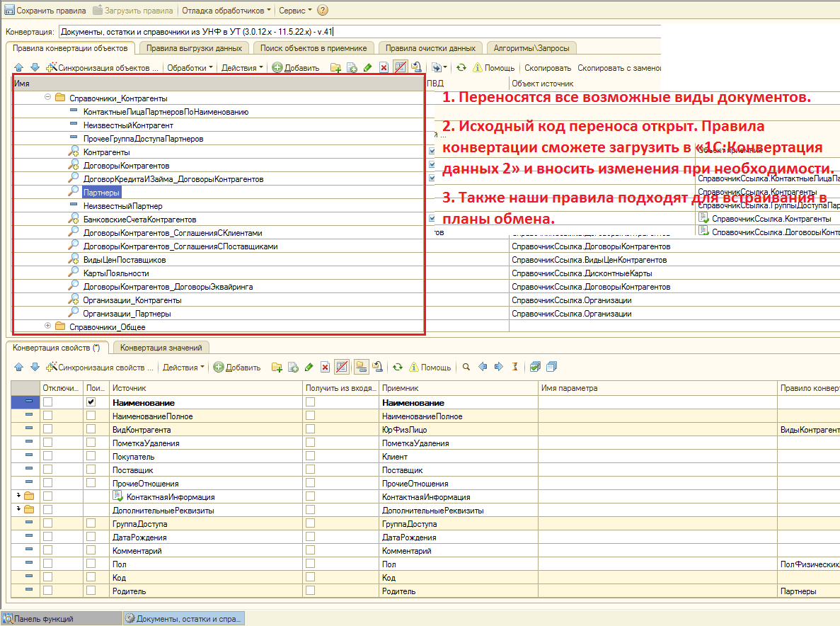Screen dimensions: 840x626
Task: Add by copying in properties toolbar
Action: 293,367
